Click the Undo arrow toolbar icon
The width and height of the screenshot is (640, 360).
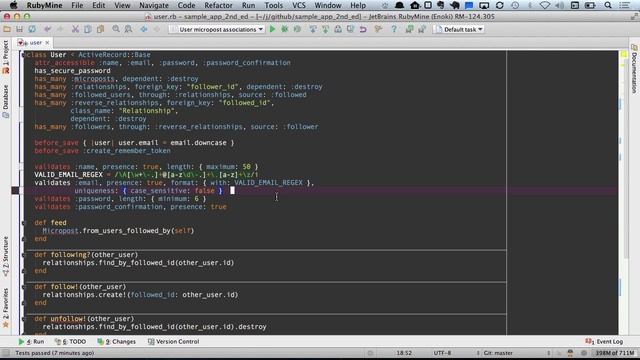pyautogui.click(x=48, y=29)
